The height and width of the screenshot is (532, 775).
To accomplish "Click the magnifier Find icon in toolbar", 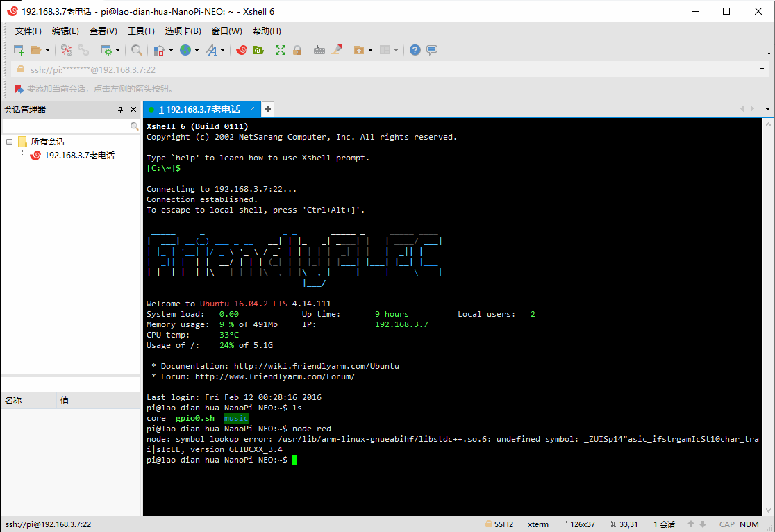I will 137,50.
